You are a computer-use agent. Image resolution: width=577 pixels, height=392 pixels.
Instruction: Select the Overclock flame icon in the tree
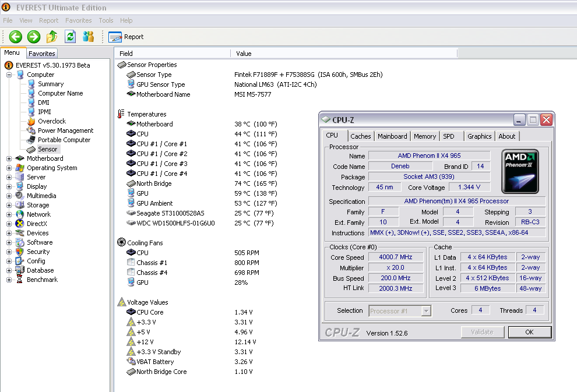[31, 121]
